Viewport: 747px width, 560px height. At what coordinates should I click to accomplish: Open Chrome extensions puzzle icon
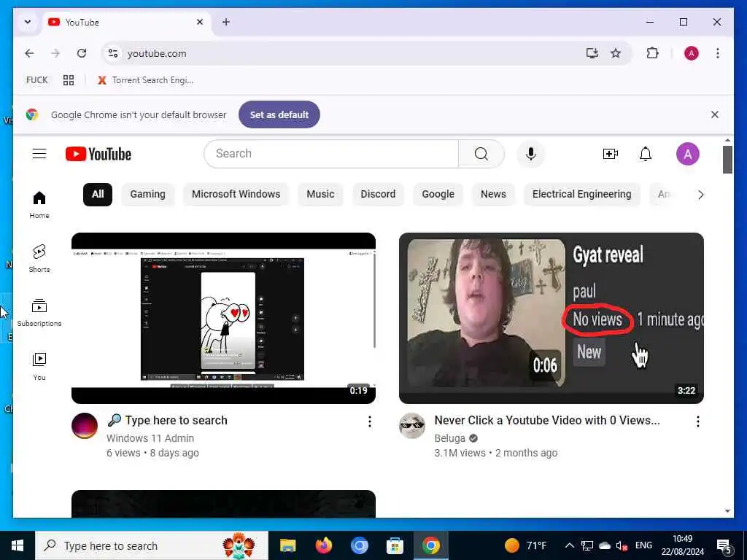[x=652, y=53]
